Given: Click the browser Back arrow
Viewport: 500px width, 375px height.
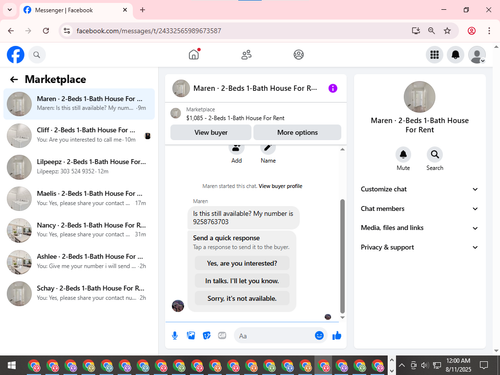Looking at the screenshot, I should [x=11, y=31].
